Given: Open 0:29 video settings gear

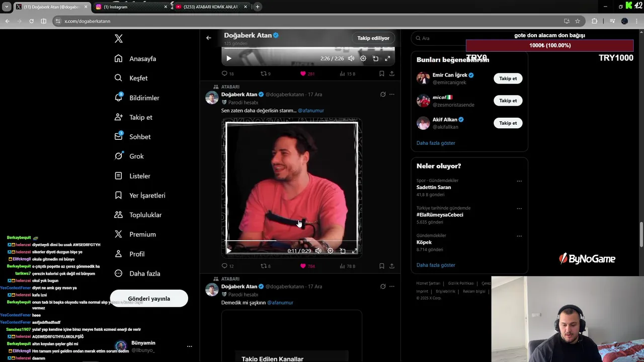Looking at the screenshot, I should 330,250.
